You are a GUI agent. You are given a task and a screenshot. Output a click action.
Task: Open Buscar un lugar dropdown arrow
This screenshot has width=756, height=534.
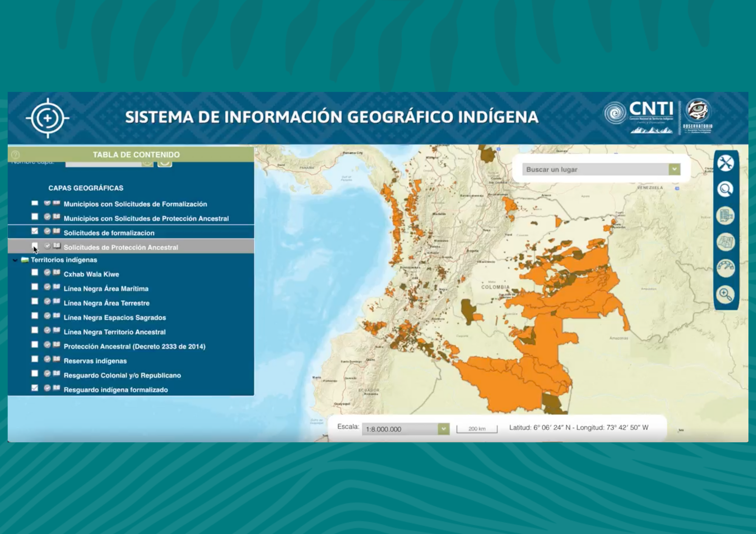point(674,169)
